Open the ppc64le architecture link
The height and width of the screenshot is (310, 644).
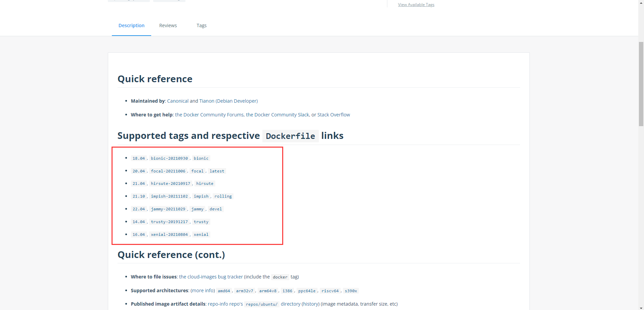[x=307, y=291]
